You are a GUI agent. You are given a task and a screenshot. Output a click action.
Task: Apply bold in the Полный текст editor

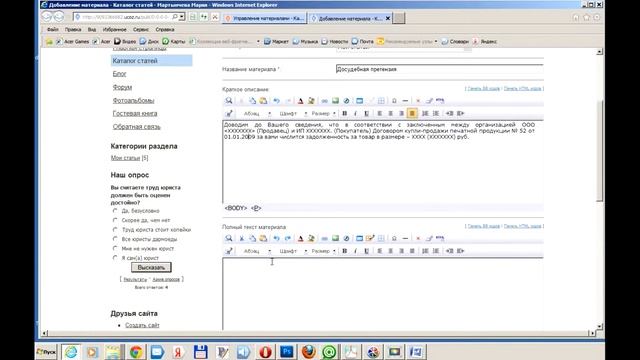click(x=344, y=251)
